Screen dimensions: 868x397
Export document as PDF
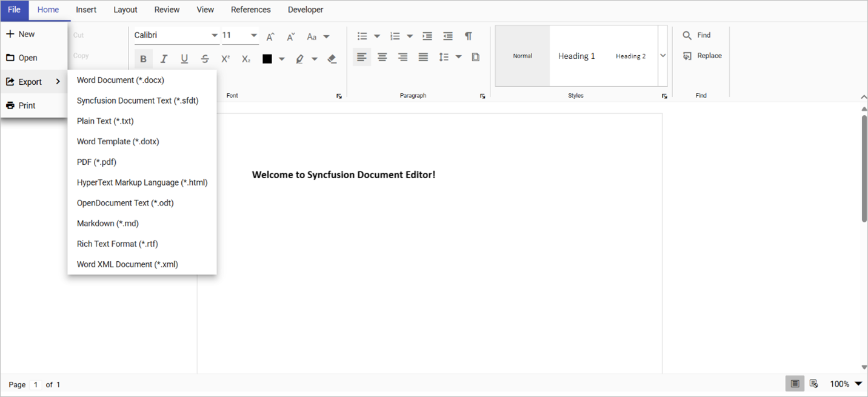click(96, 162)
